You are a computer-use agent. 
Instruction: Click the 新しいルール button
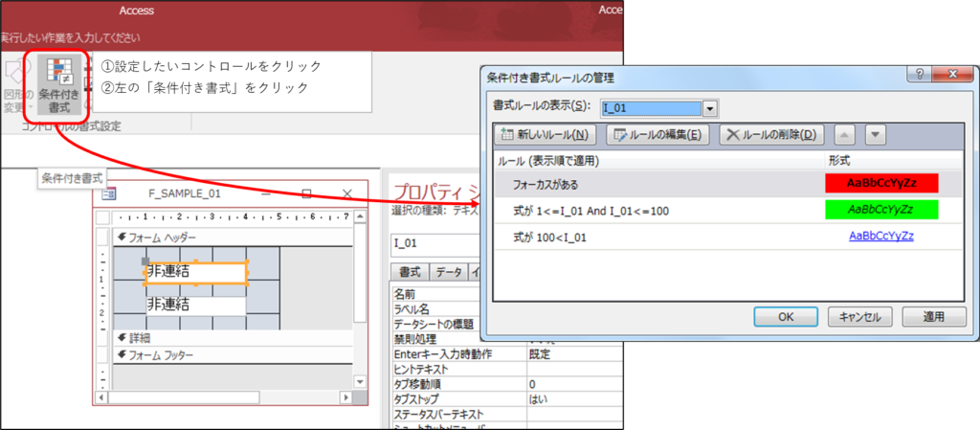pyautogui.click(x=545, y=135)
